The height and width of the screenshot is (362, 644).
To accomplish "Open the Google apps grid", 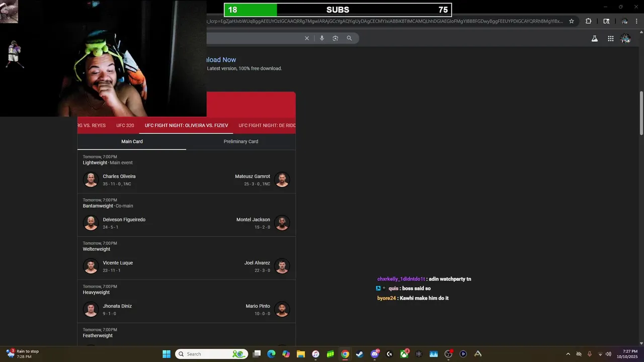I will [x=611, y=38].
